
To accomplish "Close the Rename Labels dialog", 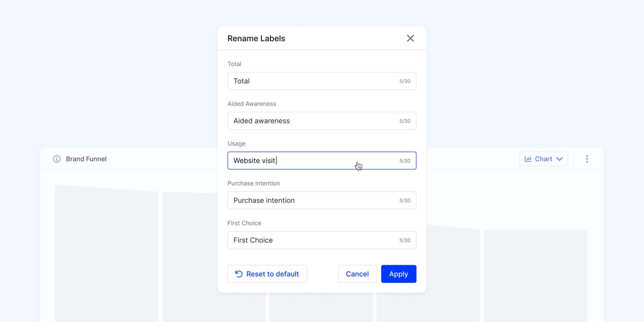I will (410, 38).
